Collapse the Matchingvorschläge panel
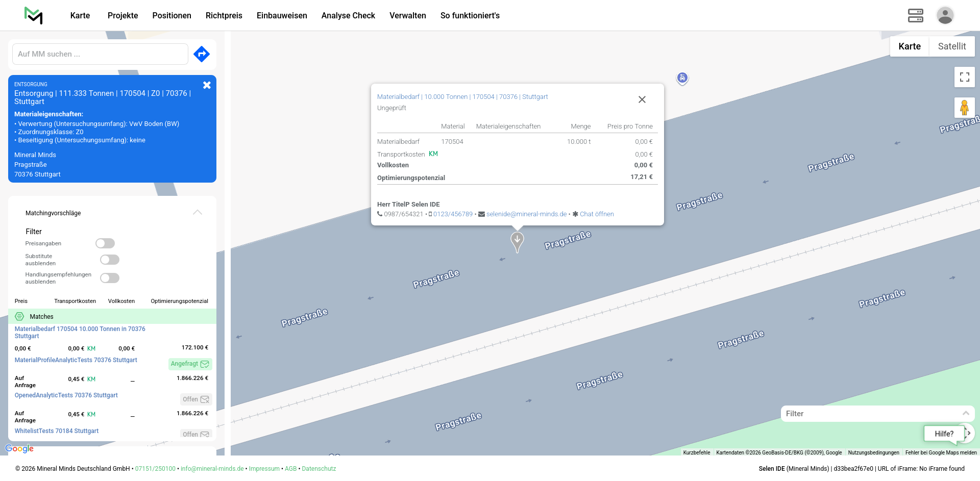Screen dimensions: 980x481 [198, 213]
